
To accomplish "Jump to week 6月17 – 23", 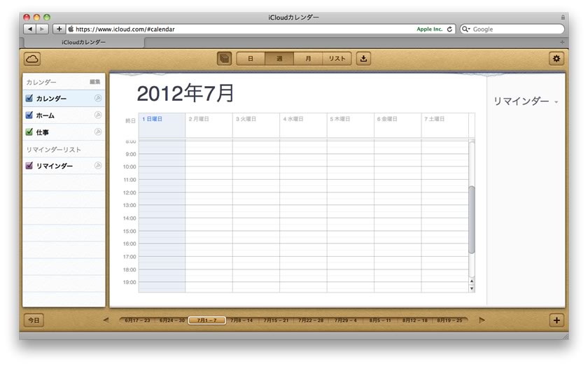I will coord(137,321).
